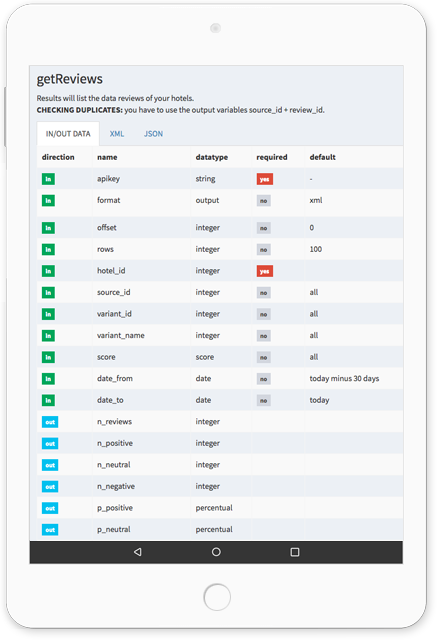Click the 'required' column header
Screen dimensions: 437x640
pyautogui.click(x=272, y=157)
